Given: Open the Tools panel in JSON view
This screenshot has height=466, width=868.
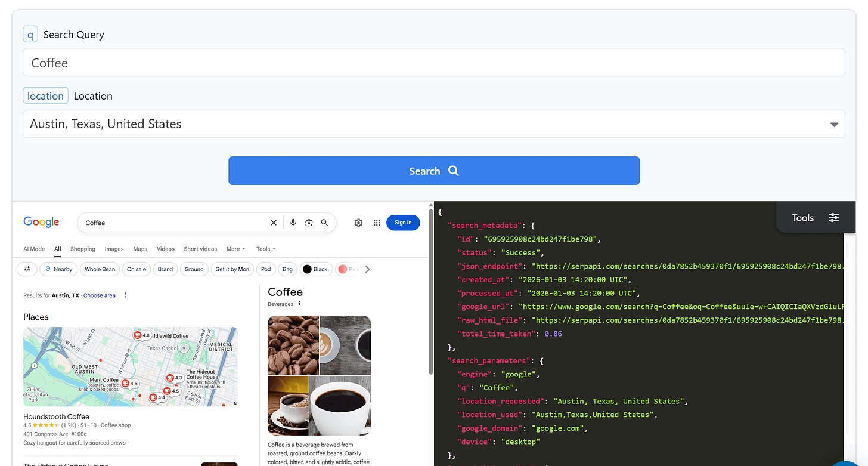Looking at the screenshot, I should tap(816, 218).
